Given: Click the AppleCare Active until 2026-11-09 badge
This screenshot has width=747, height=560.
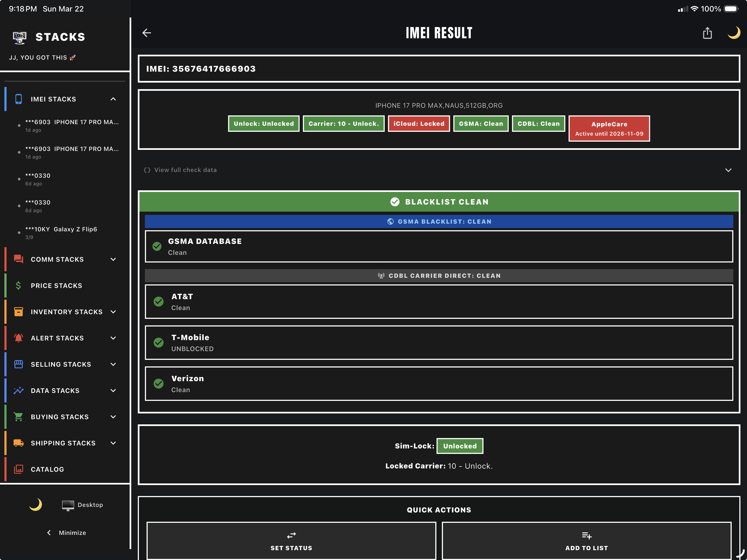Looking at the screenshot, I should (609, 128).
